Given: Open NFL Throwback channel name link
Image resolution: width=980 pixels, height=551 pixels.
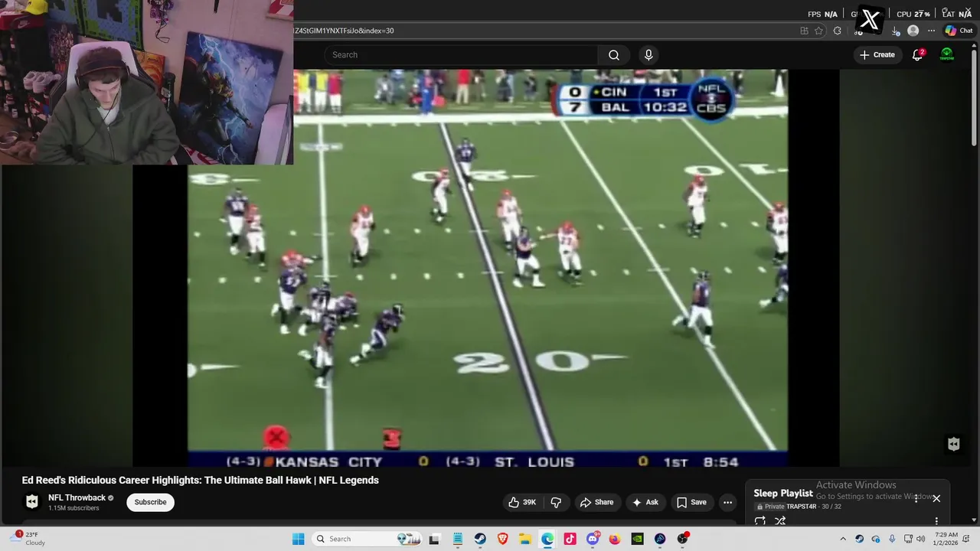Looking at the screenshot, I should tap(77, 497).
